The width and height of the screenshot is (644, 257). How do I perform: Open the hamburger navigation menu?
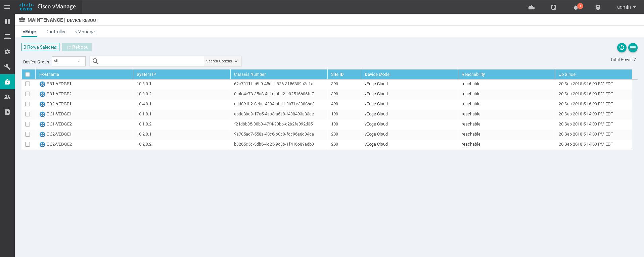(x=7, y=7)
